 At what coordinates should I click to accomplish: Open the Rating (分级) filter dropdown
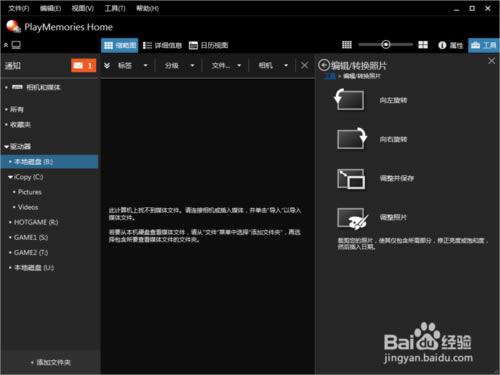(x=179, y=66)
